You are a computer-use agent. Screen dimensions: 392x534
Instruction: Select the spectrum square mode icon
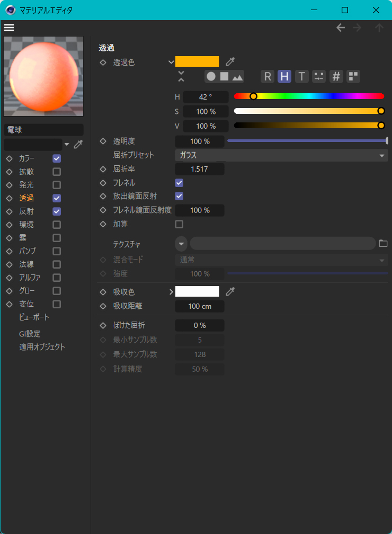click(x=224, y=76)
